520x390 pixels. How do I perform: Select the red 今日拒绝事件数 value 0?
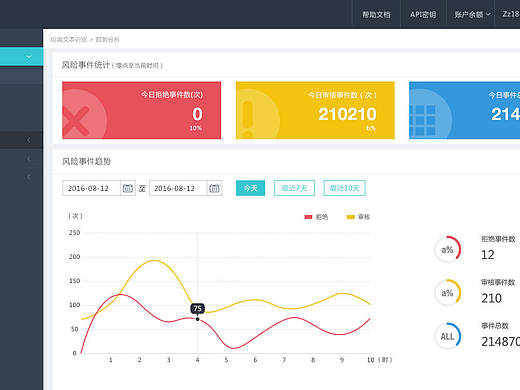tap(197, 114)
